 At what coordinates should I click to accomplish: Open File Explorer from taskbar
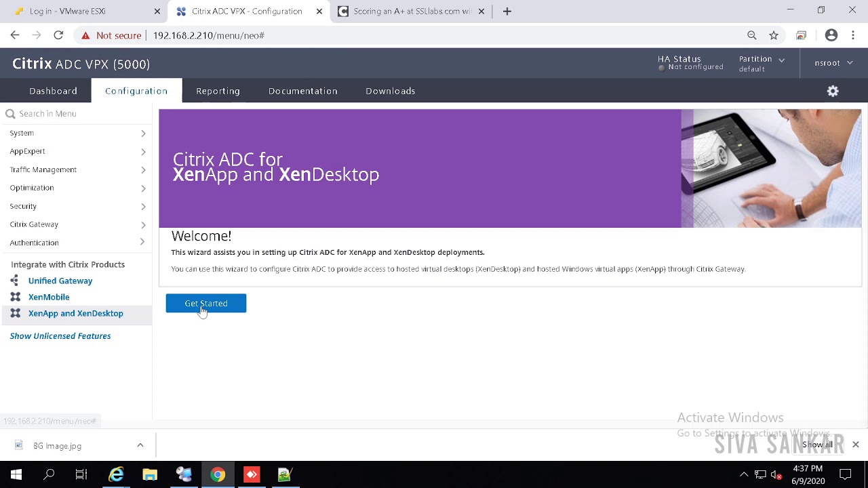(x=150, y=474)
